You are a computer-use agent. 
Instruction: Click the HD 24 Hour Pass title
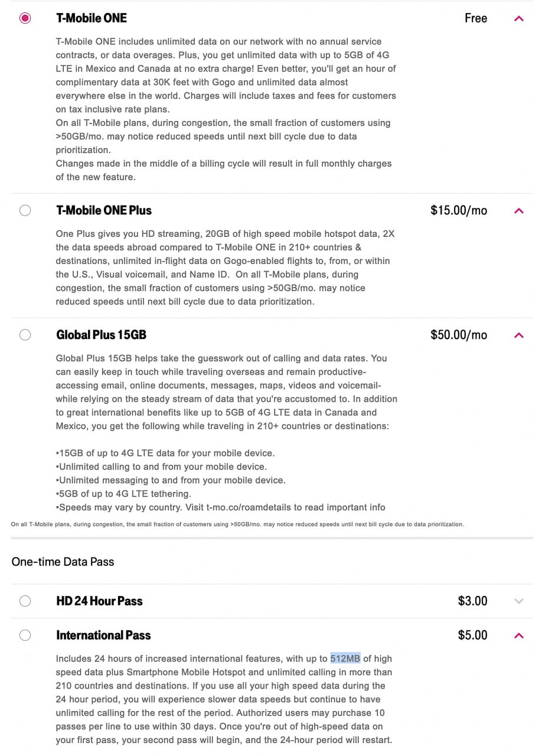tap(99, 601)
